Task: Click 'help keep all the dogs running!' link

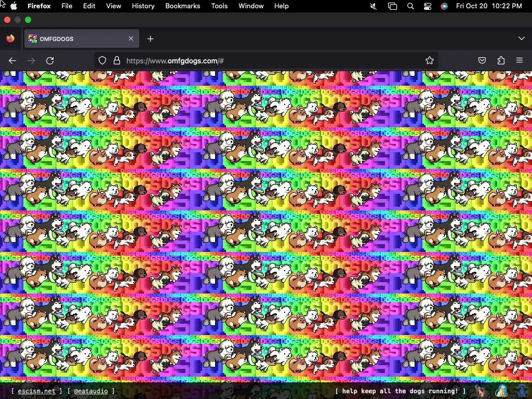Action: (400, 391)
